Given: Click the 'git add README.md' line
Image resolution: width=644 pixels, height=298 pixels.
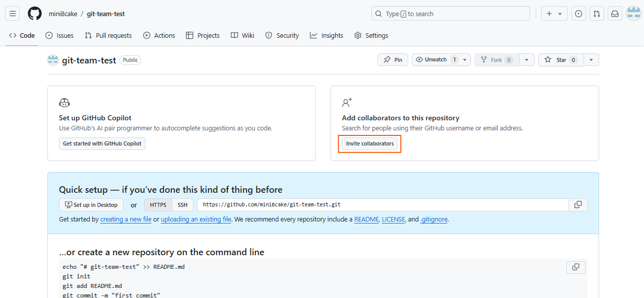Looking at the screenshot, I should [92, 286].
